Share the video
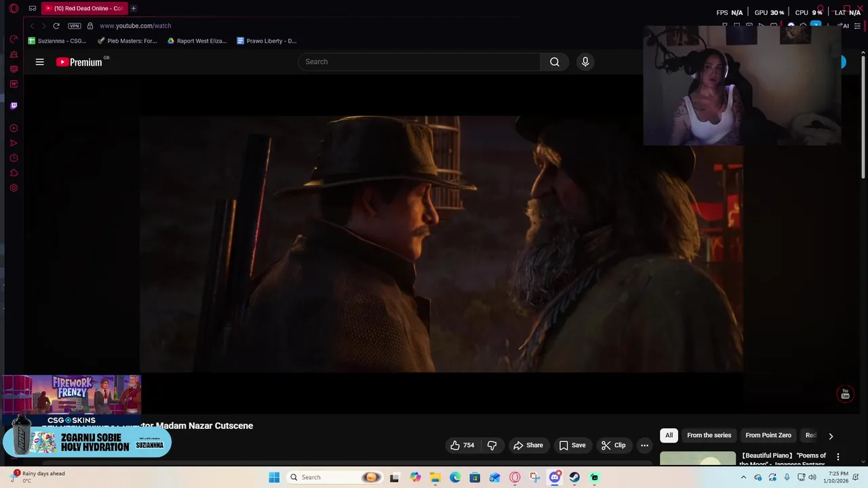Viewport: 868px width, 488px height. click(x=528, y=445)
